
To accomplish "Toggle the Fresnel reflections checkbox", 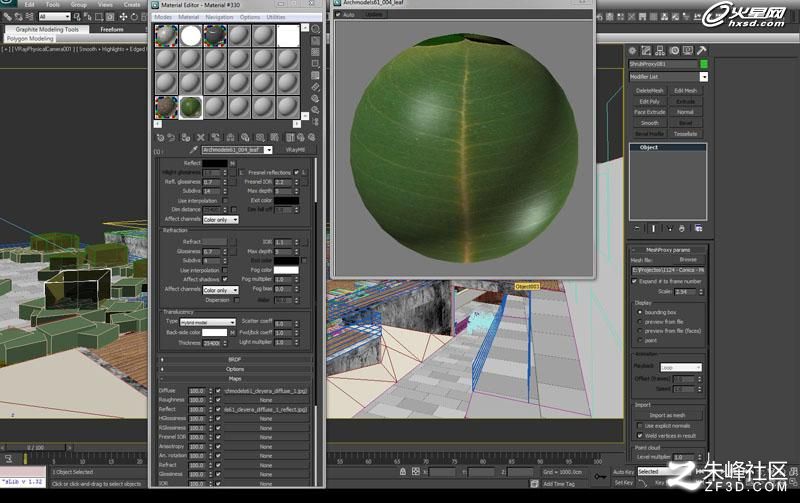I will tap(296, 172).
